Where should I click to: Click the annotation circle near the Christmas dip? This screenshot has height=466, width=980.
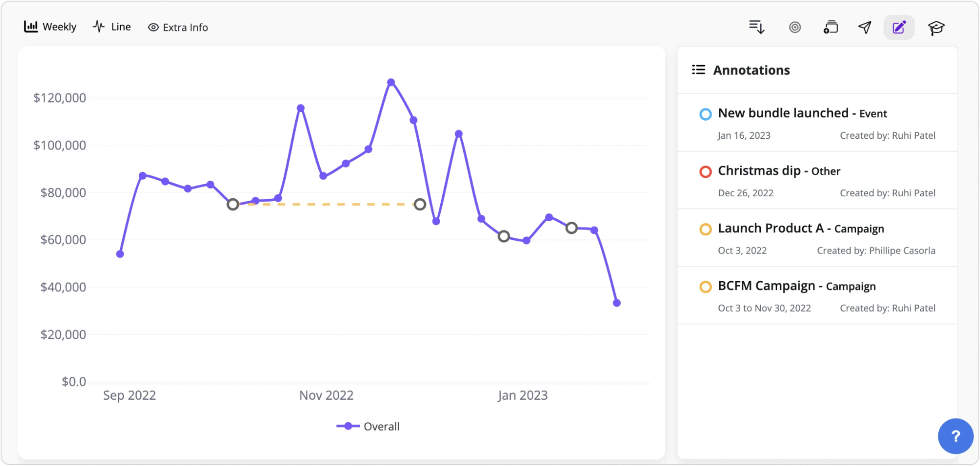click(x=503, y=236)
